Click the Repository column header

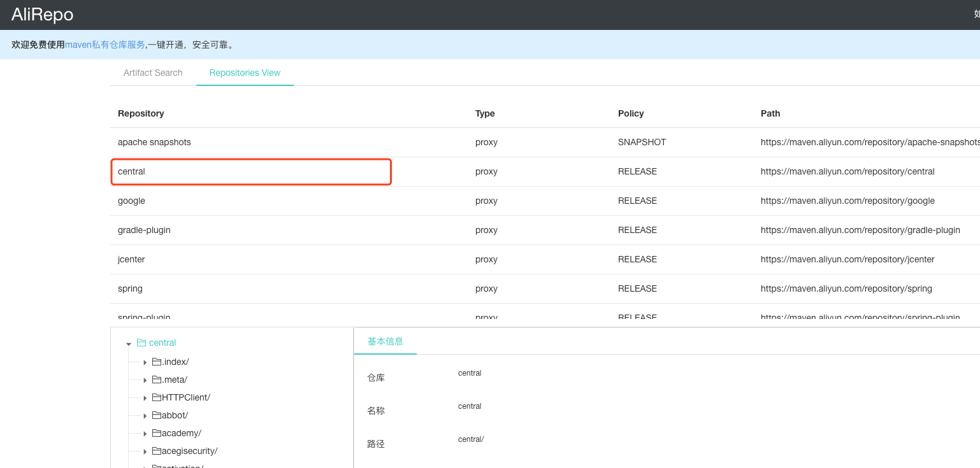click(141, 113)
